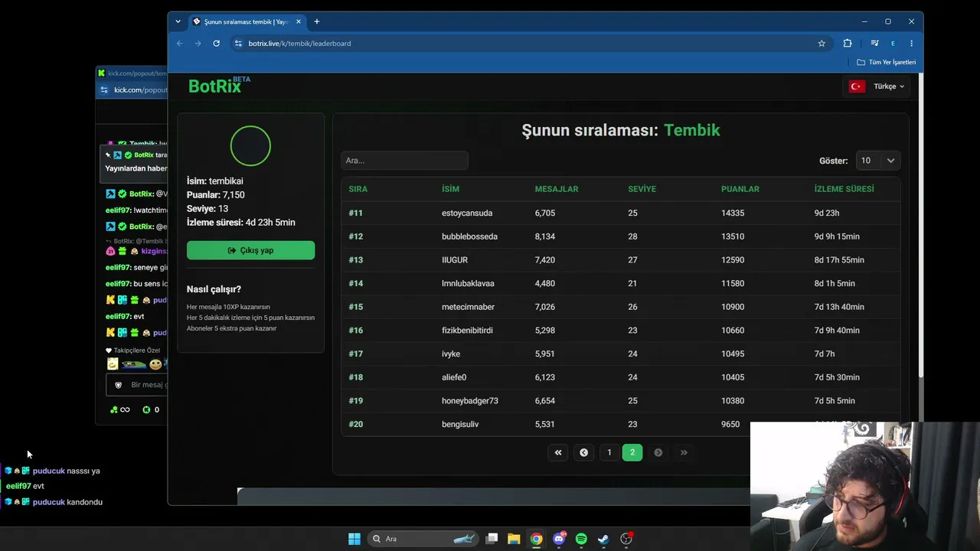Screen dimensions: 980x551
Task: Click user ivyke in row #17
Action: pyautogui.click(x=451, y=354)
